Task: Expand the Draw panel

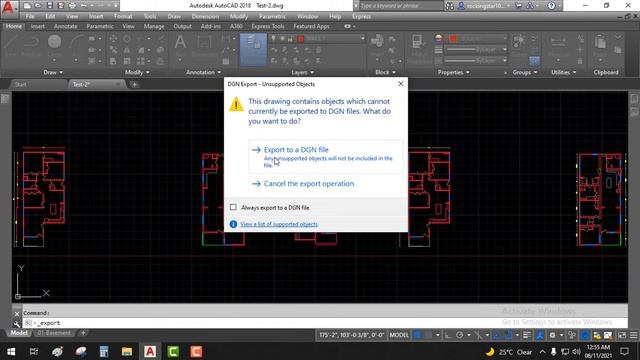Action: pyautogui.click(x=53, y=72)
